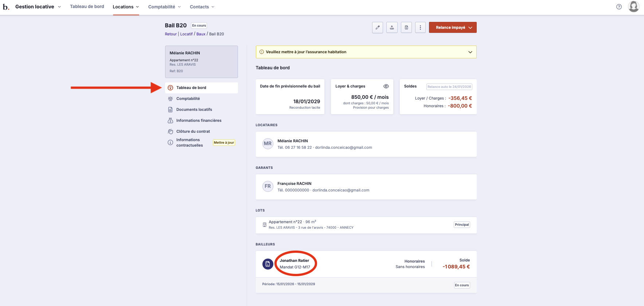
Task: Open the three-dot more options menu
Action: point(420,27)
